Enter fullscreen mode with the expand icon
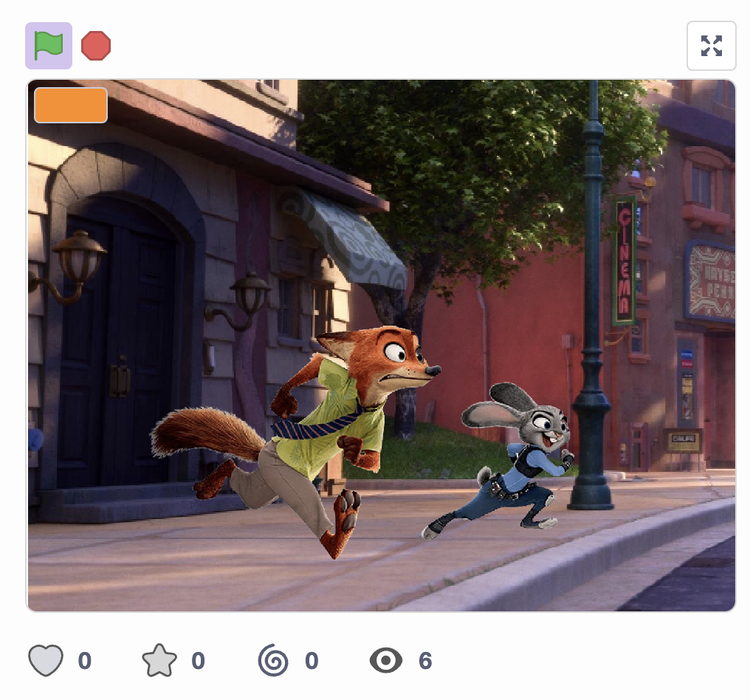 click(712, 46)
